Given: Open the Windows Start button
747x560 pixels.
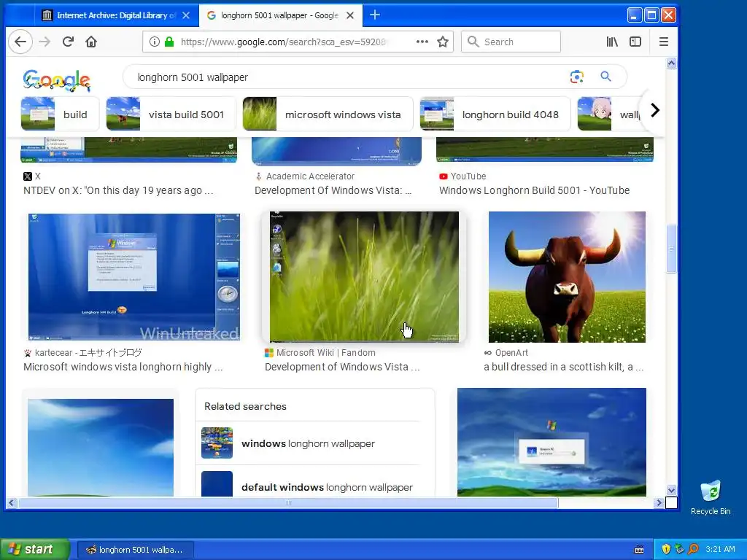Looking at the screenshot, I should point(34,550).
